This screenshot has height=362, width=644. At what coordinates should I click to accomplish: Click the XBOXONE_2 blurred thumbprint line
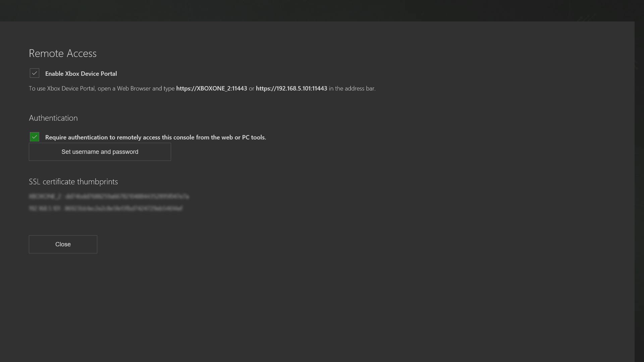[x=109, y=196]
